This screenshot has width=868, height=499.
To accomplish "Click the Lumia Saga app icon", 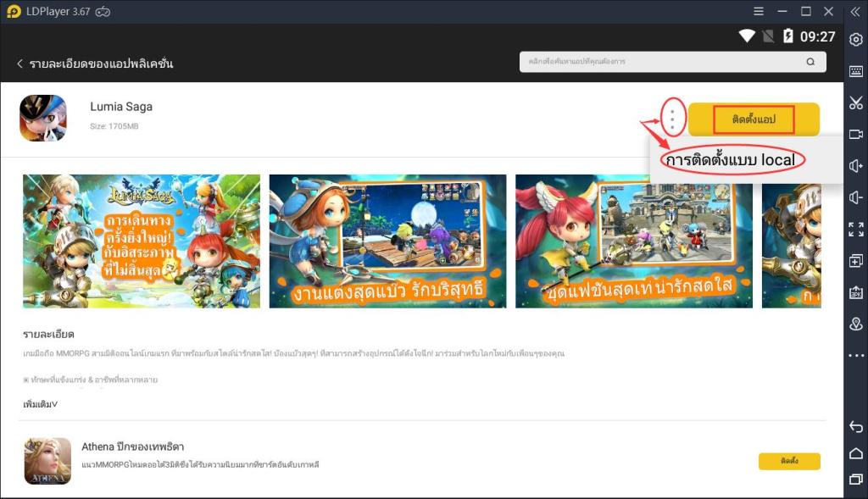I will 43,119.
